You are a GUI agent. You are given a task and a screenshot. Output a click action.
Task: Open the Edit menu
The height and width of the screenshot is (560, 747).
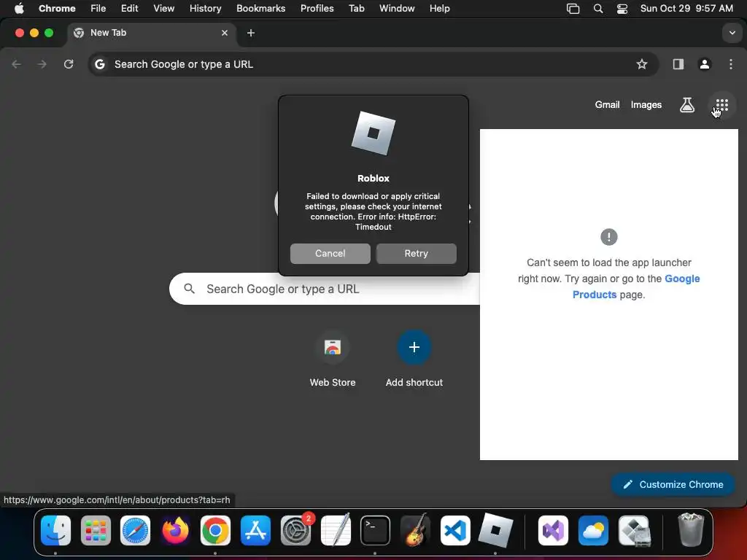coord(129,8)
